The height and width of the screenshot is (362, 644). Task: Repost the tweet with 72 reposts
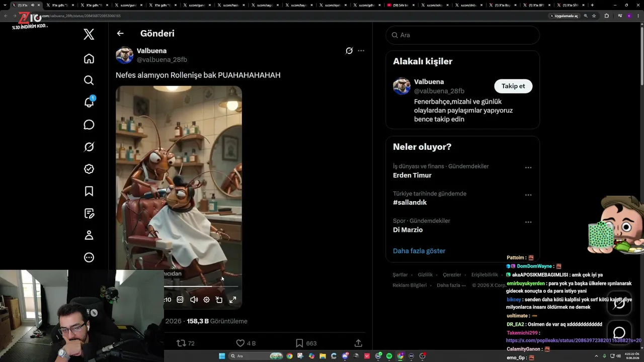(185, 343)
